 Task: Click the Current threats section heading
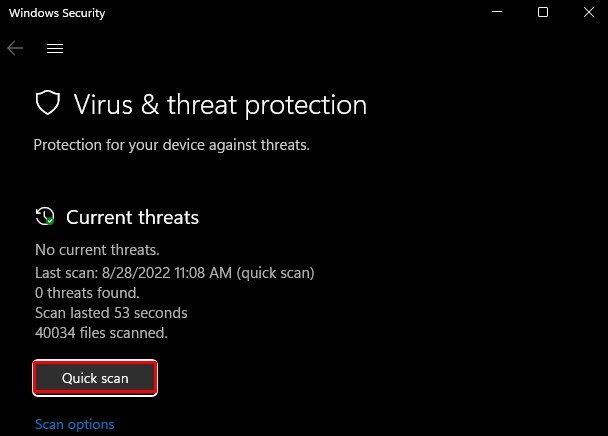pyautogui.click(x=132, y=217)
